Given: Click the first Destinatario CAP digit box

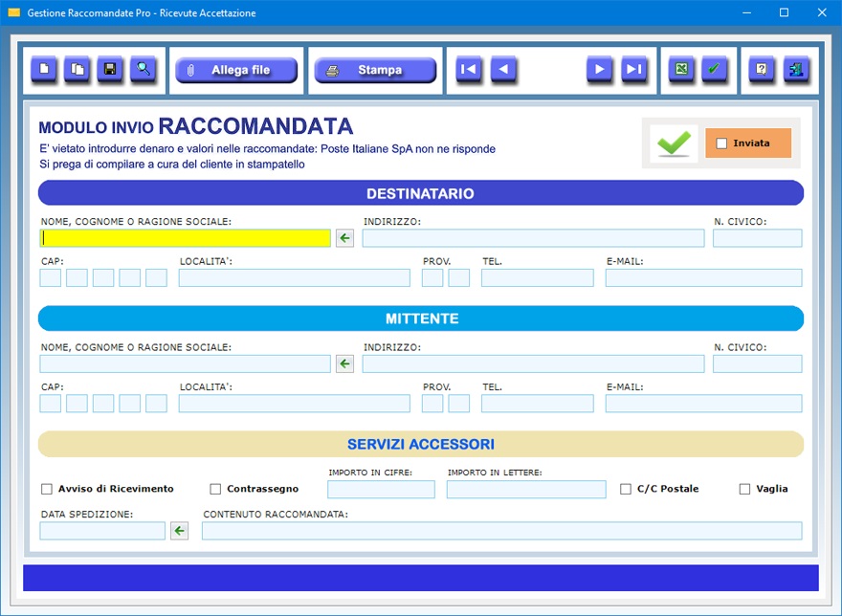Looking at the screenshot, I should tap(51, 277).
